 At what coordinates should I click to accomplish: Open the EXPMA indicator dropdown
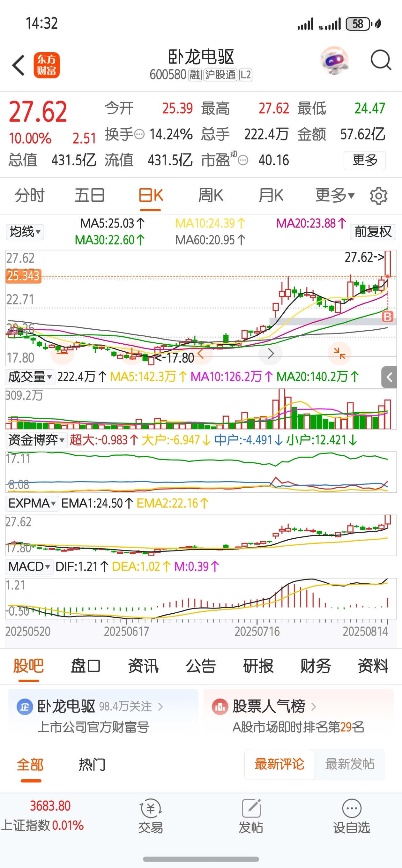(x=32, y=504)
